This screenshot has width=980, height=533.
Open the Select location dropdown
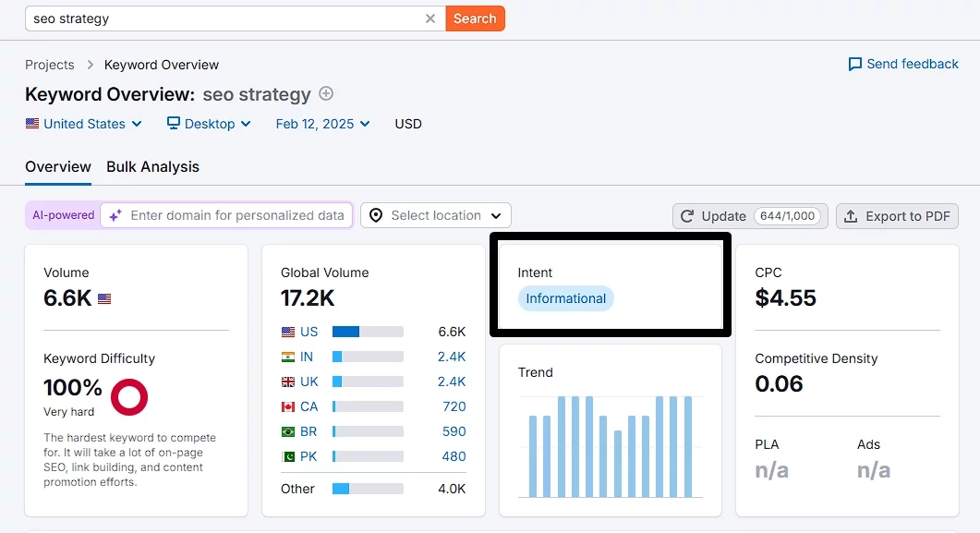pos(436,215)
